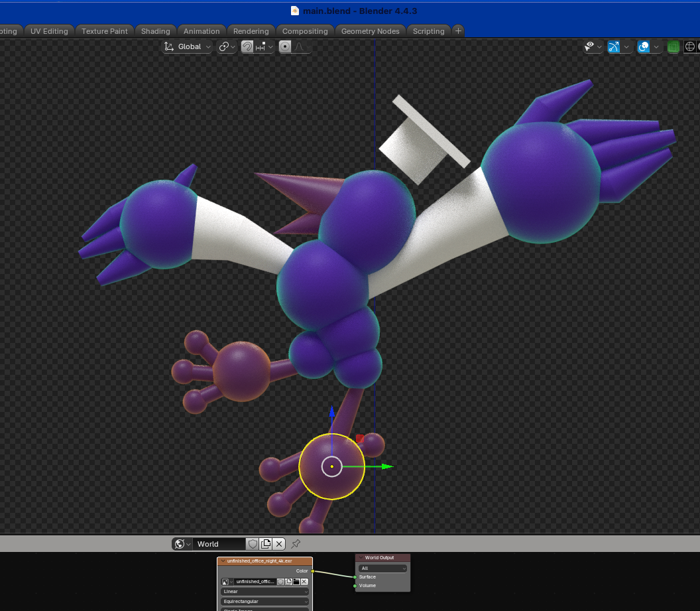The width and height of the screenshot is (700, 611).
Task: Click the Color output socket
Action: [312, 571]
